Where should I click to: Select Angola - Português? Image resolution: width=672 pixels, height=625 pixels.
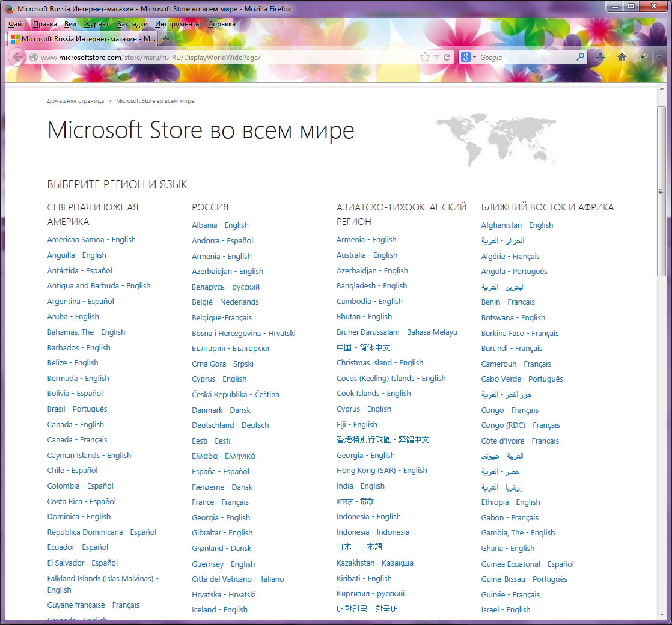click(x=515, y=272)
